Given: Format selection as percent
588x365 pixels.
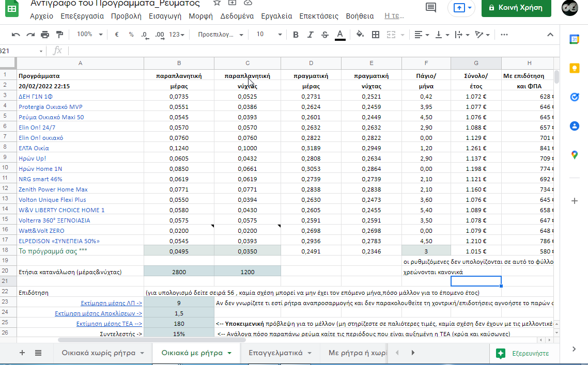Looking at the screenshot, I should coord(131,35).
